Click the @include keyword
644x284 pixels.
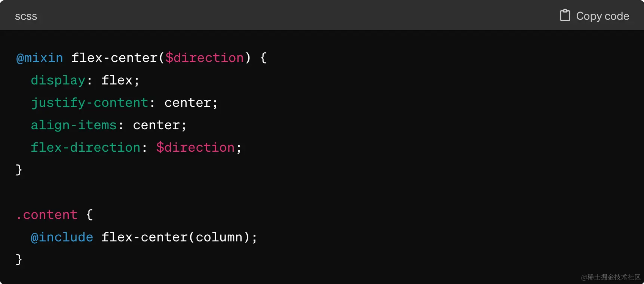coord(62,237)
